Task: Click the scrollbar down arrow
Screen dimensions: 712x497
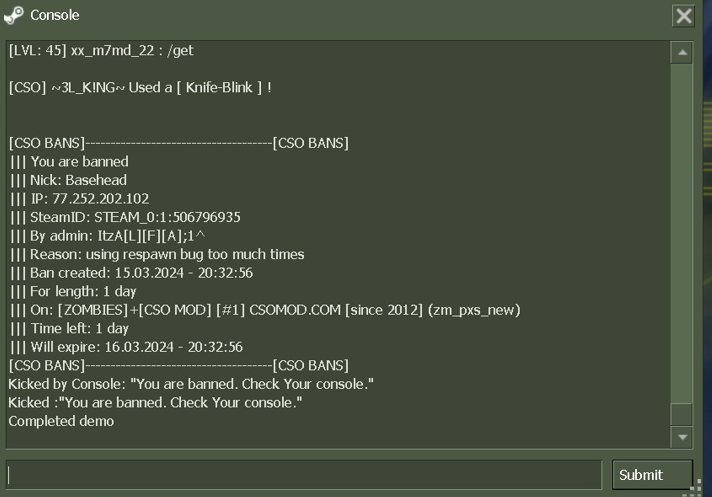Action: (x=682, y=437)
